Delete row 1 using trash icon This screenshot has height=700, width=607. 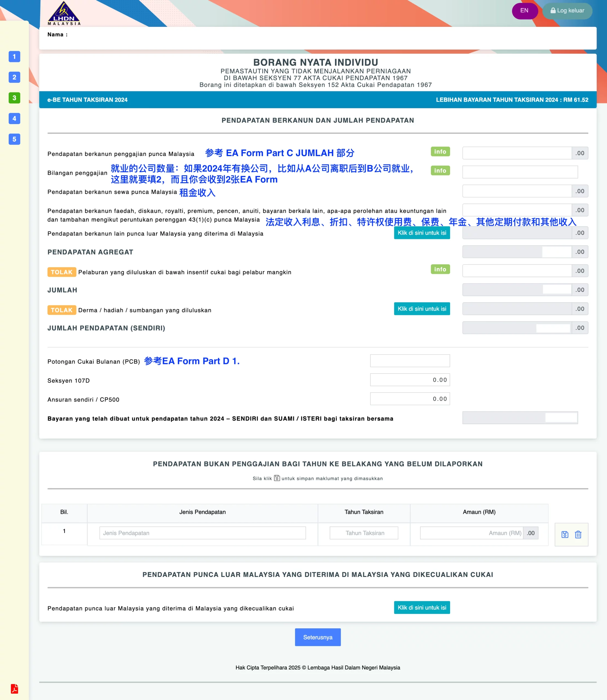point(578,534)
